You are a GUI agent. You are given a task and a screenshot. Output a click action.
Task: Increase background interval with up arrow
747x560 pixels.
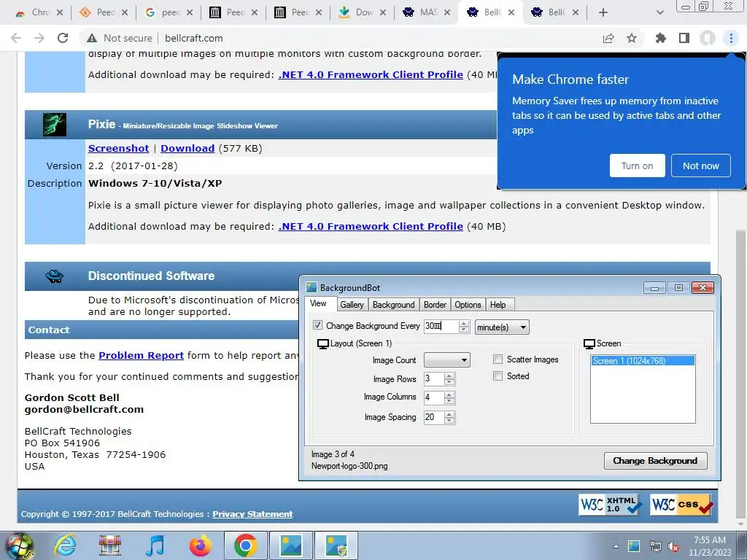[464, 323]
